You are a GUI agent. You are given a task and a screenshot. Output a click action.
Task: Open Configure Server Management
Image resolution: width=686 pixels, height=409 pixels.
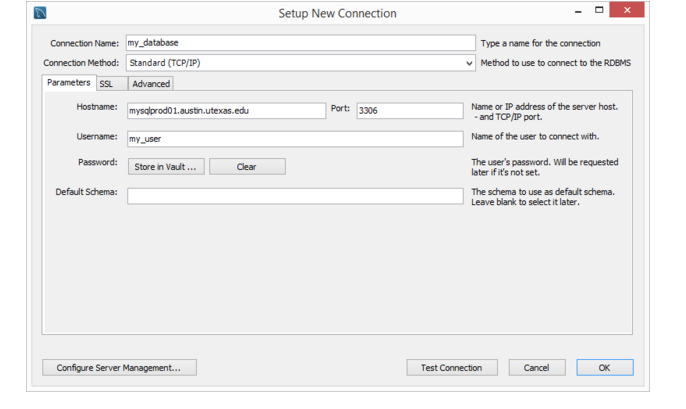tap(119, 367)
